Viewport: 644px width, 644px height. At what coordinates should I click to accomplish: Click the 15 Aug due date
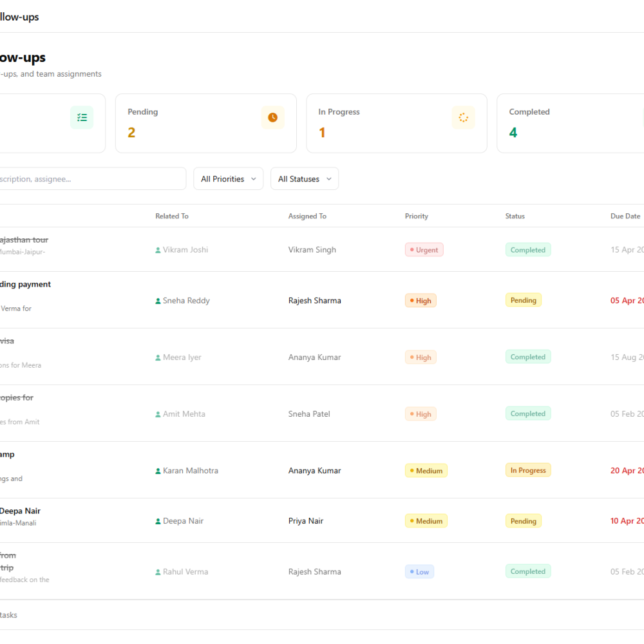tap(627, 357)
